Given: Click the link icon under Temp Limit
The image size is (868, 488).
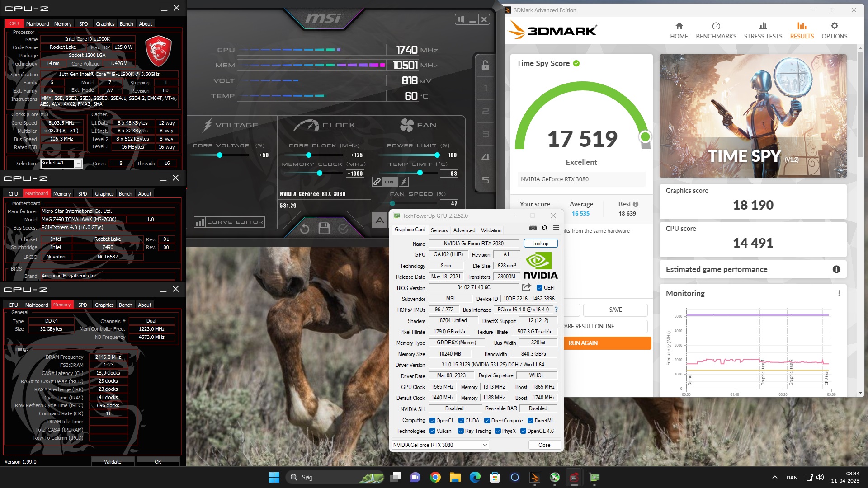Looking at the screenshot, I should point(377,182).
